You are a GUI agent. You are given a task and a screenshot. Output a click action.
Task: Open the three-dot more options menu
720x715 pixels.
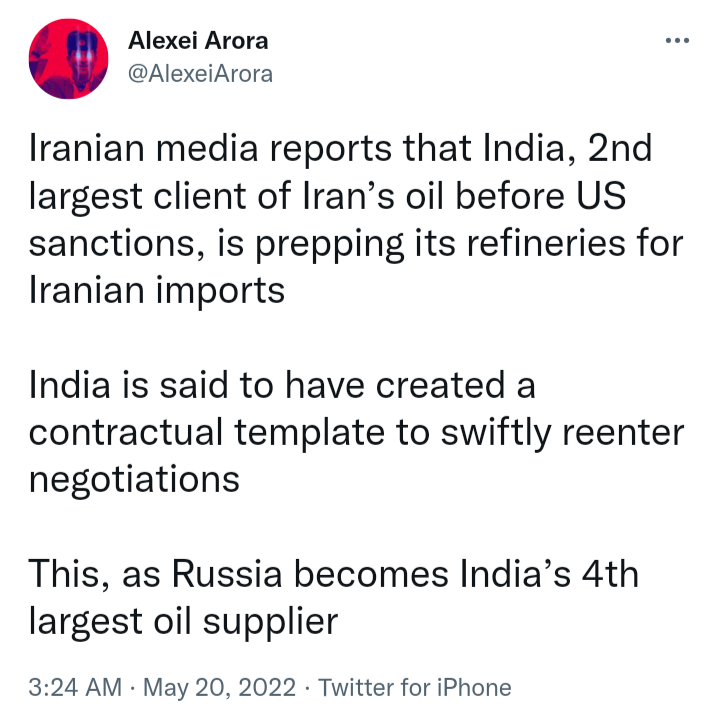pos(677,41)
